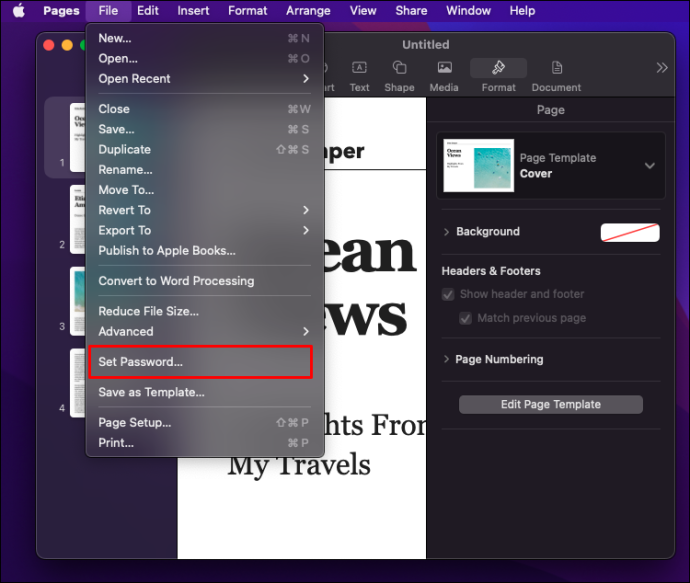Viewport: 690px width, 583px height.
Task: Close the File menu via File
Action: tap(108, 11)
